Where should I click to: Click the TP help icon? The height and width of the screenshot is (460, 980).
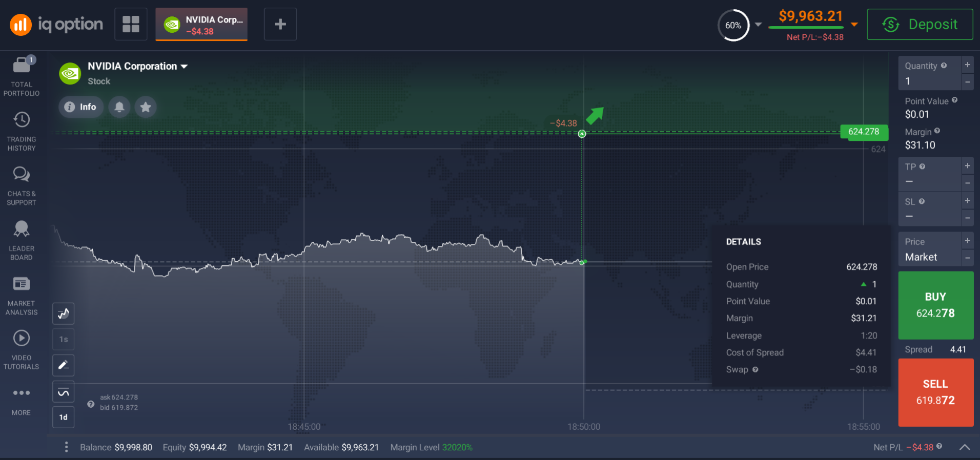tap(922, 166)
